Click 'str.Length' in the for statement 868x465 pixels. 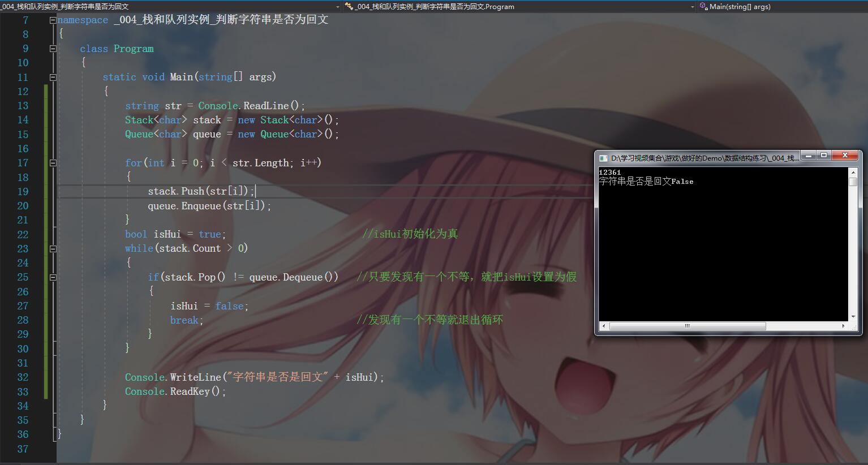pos(260,163)
